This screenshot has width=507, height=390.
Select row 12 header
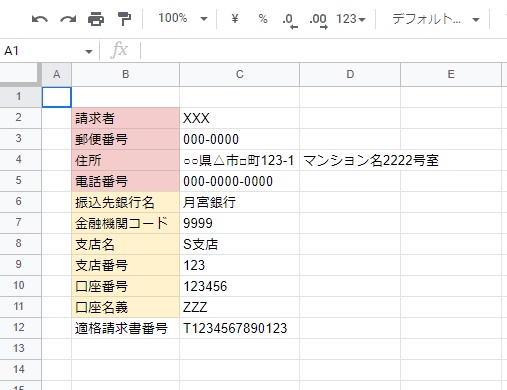click(20, 327)
